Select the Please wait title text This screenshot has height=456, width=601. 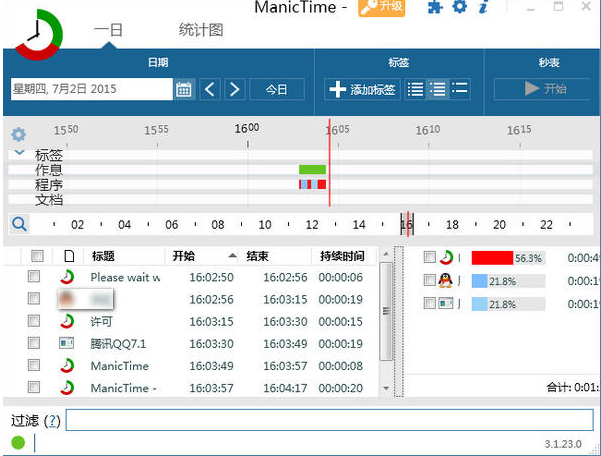click(x=125, y=277)
